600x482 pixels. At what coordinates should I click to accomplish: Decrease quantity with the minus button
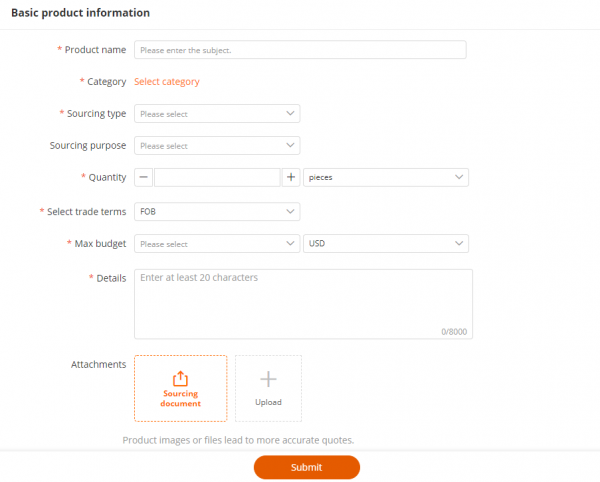pos(144,177)
